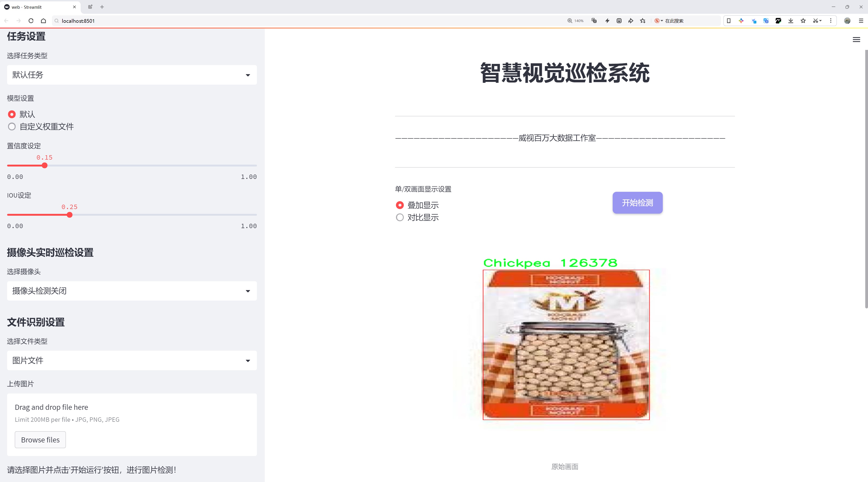This screenshot has height=482, width=868.
Task: Click the 智慧视觉巡检系统 heading
Action: [565, 73]
